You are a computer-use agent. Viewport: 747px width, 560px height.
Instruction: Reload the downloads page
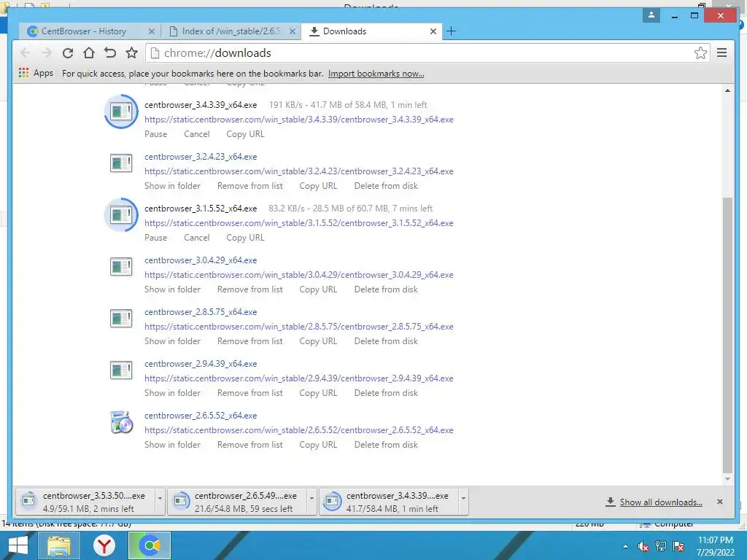coord(68,52)
